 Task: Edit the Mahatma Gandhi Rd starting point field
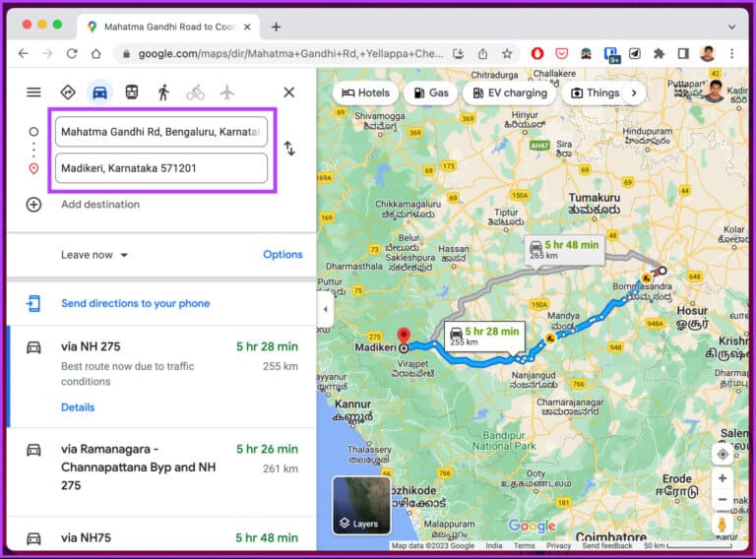point(161,132)
